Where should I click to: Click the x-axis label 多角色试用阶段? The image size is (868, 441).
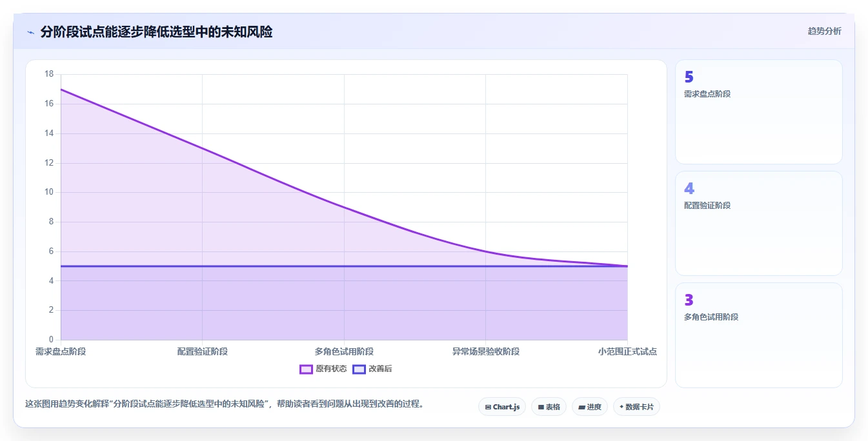pyautogui.click(x=344, y=351)
